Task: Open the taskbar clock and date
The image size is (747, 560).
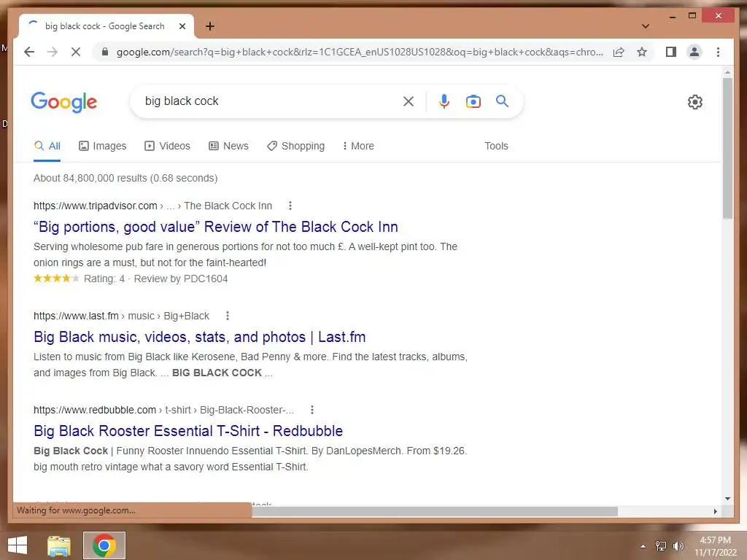Action: (715, 546)
